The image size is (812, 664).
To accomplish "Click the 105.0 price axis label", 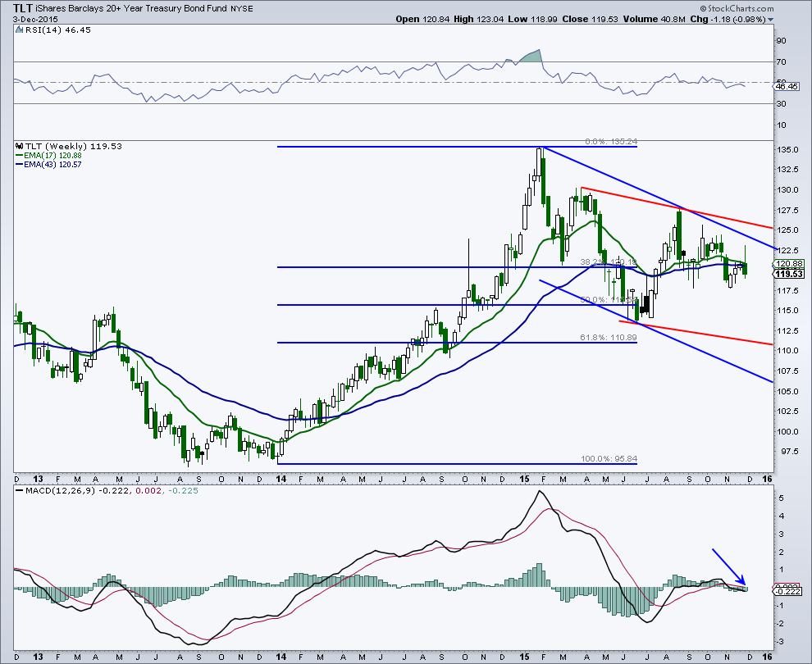I will point(787,391).
